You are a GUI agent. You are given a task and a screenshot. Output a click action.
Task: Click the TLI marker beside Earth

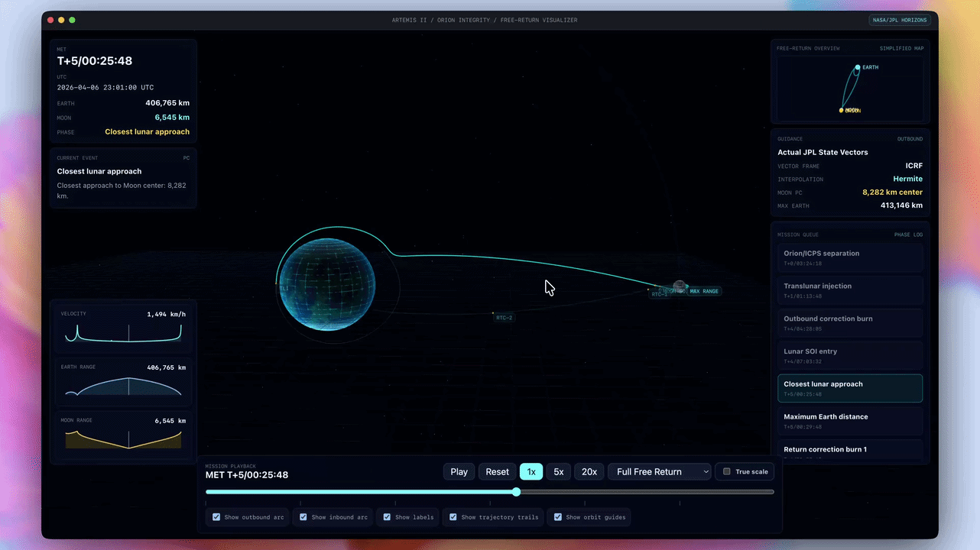(x=284, y=289)
